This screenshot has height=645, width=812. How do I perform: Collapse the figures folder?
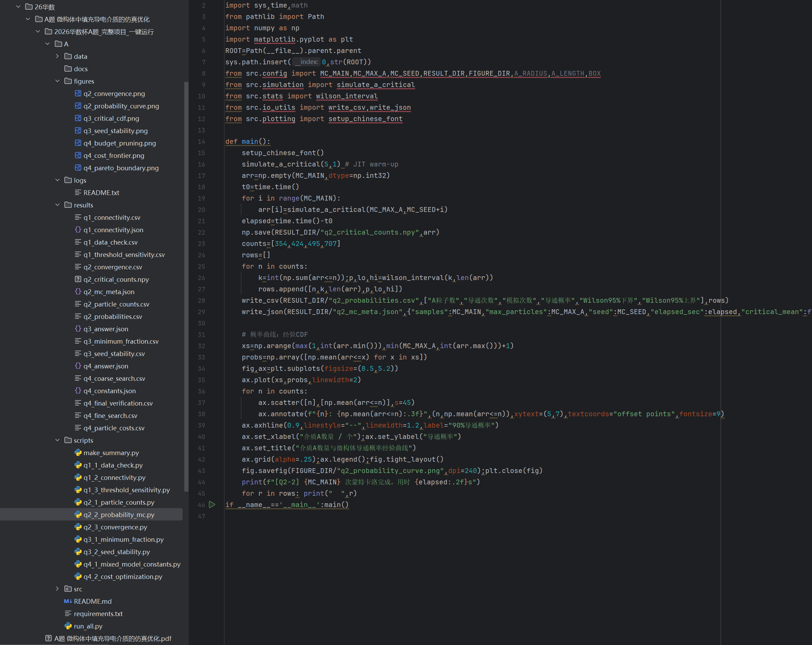(x=57, y=81)
